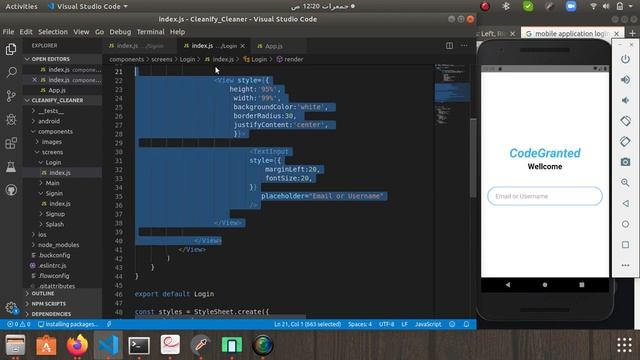Expand the android folder

coord(49,121)
